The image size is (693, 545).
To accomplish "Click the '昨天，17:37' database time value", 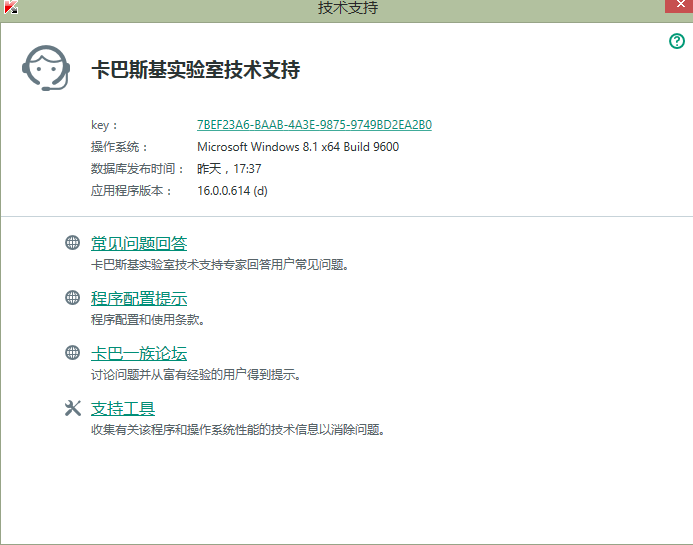I will [229, 168].
